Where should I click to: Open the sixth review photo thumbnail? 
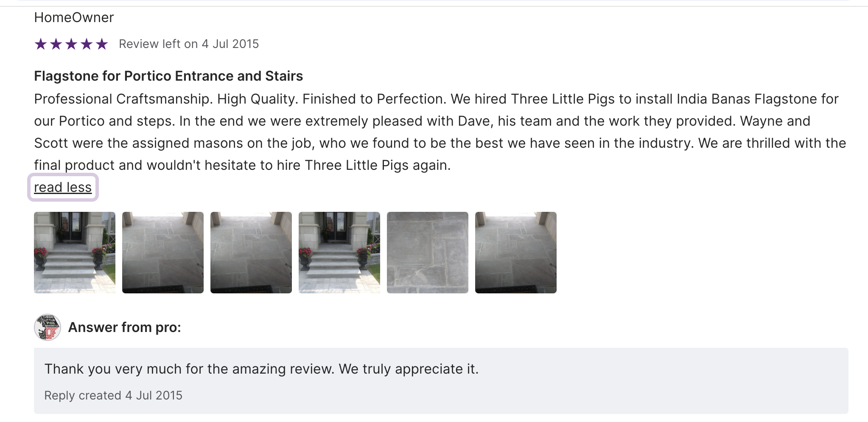(516, 253)
